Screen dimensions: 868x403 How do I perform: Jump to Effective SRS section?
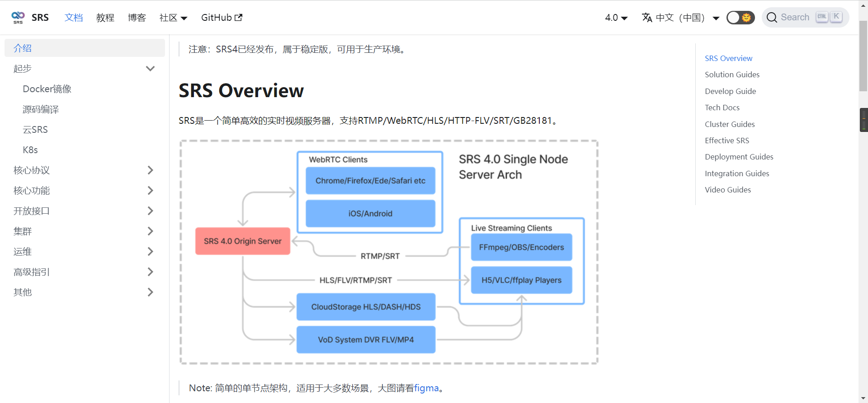[x=727, y=141]
